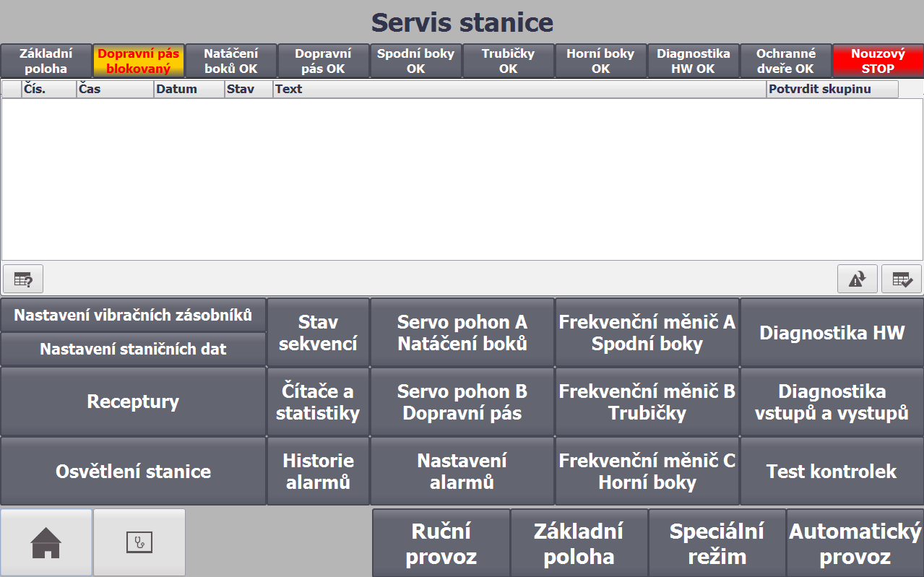924x577 pixels.
Task: Switch to Automatický provoz mode
Action: pyautogui.click(x=855, y=544)
